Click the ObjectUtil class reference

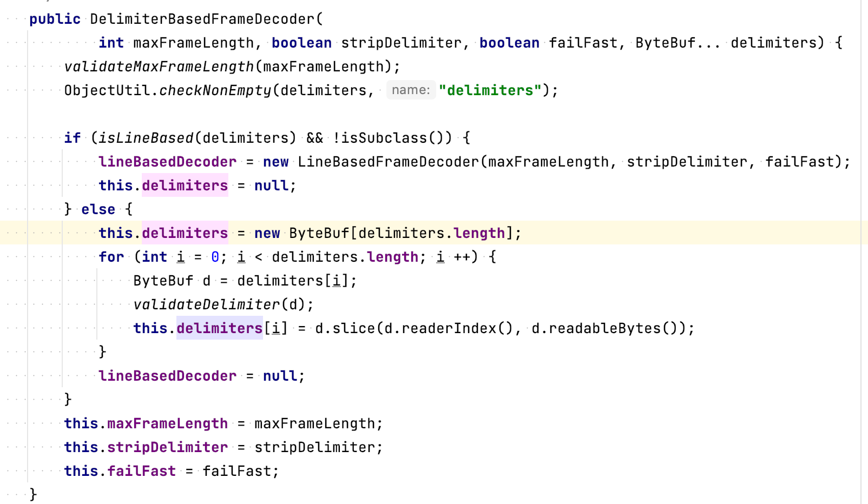pyautogui.click(x=107, y=90)
